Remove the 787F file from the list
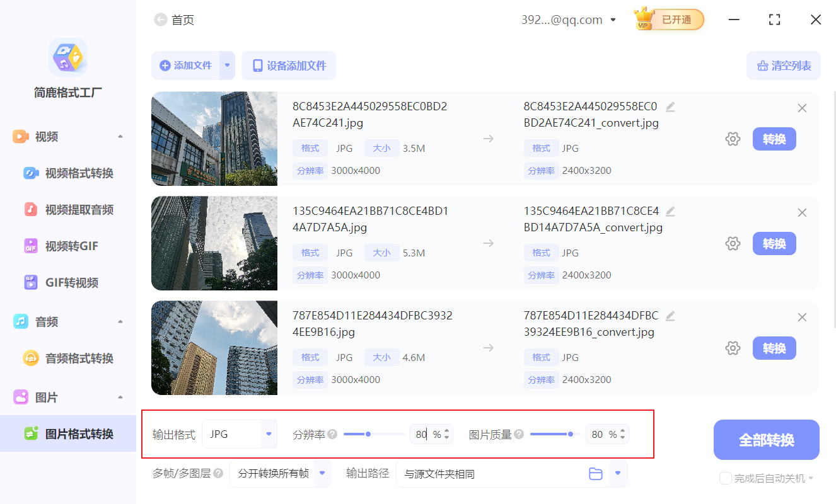The image size is (836, 504). (x=802, y=317)
